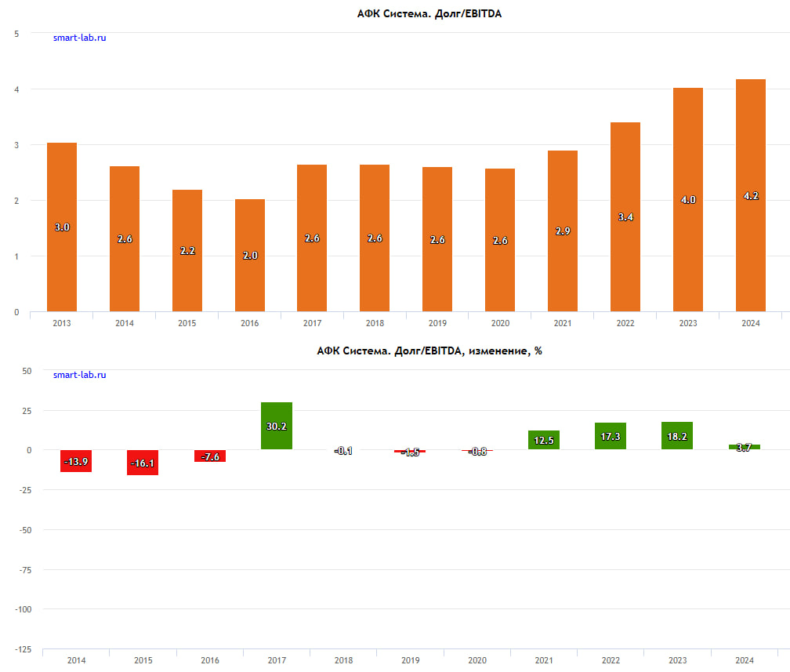Image resolution: width=790 pixels, height=672 pixels.
Task: Click the 2013 x-axis label in top chart
Action: (x=62, y=323)
